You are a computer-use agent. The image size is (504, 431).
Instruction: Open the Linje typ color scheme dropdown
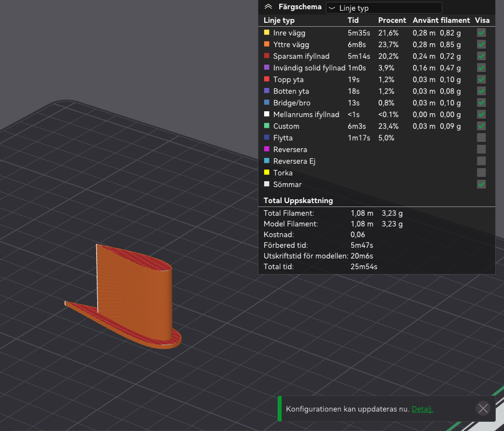coord(384,8)
